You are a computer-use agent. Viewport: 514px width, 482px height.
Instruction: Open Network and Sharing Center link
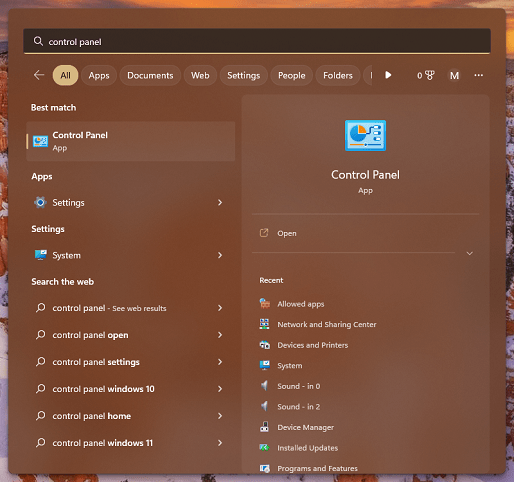click(x=327, y=324)
